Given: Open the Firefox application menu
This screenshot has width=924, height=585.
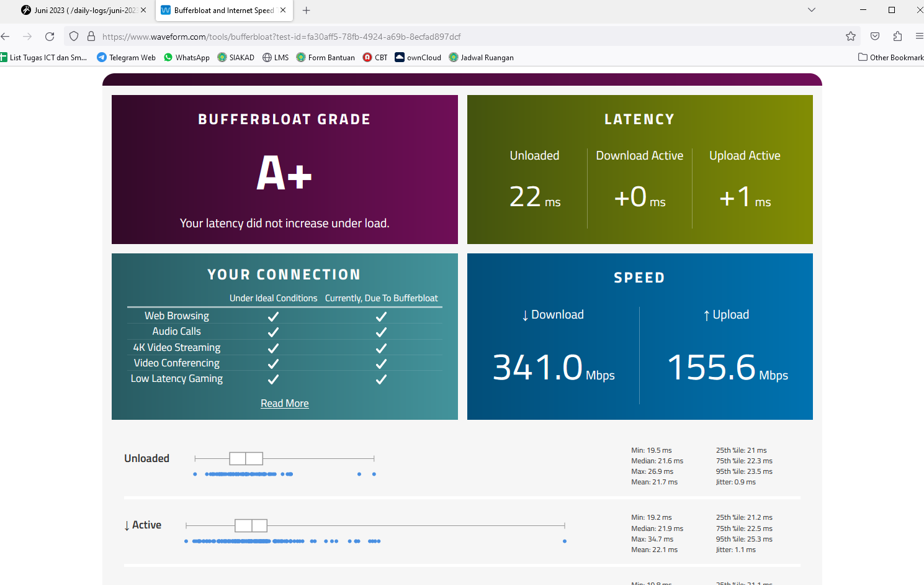Looking at the screenshot, I should click(x=919, y=37).
